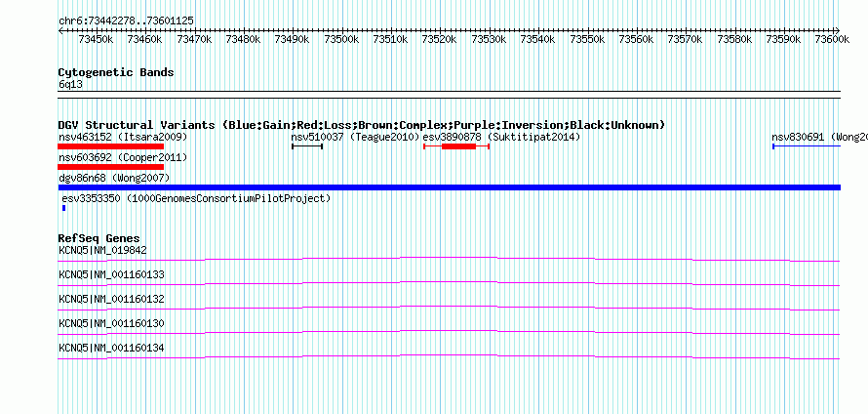Click the 73470k ruler tick label
Screen dimensions: 868x414
click(194, 39)
